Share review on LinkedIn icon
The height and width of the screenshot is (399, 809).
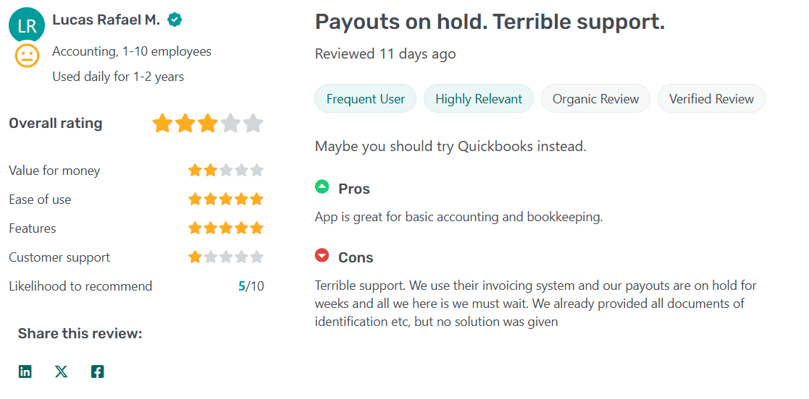[25, 372]
